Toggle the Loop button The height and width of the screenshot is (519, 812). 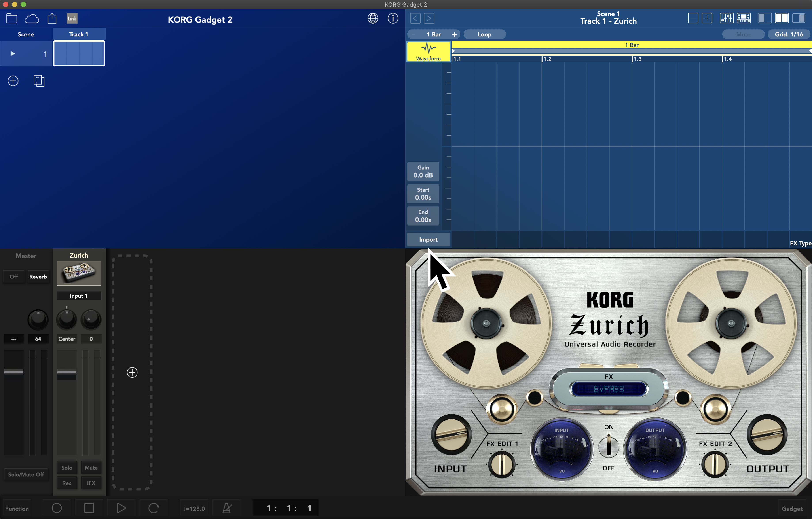pos(485,34)
